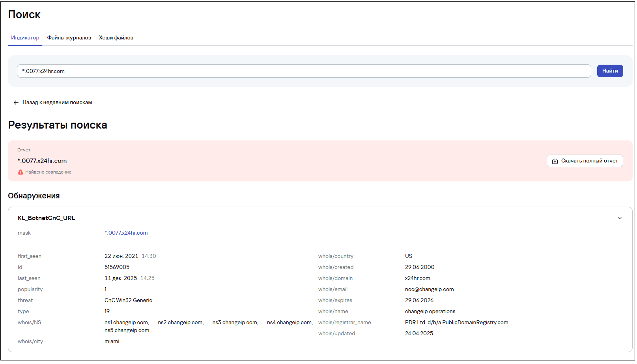Open the *.0077.x24hr.com mask link

tap(126, 233)
